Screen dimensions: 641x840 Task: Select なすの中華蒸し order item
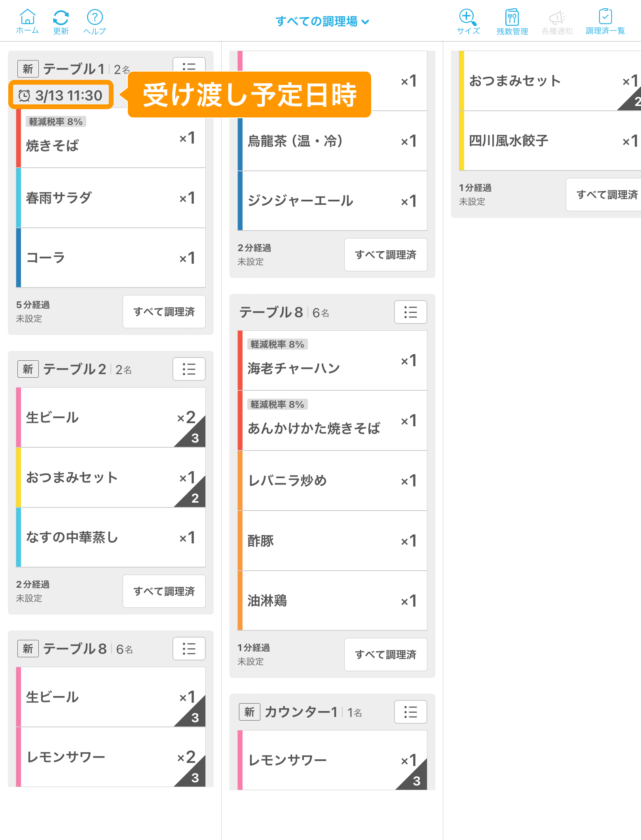(x=111, y=537)
